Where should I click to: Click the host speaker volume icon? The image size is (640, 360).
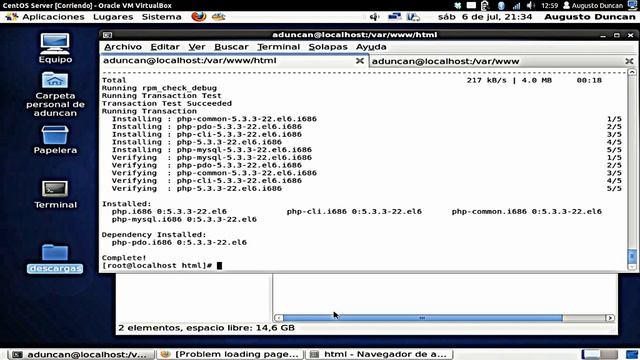[x=531, y=5]
